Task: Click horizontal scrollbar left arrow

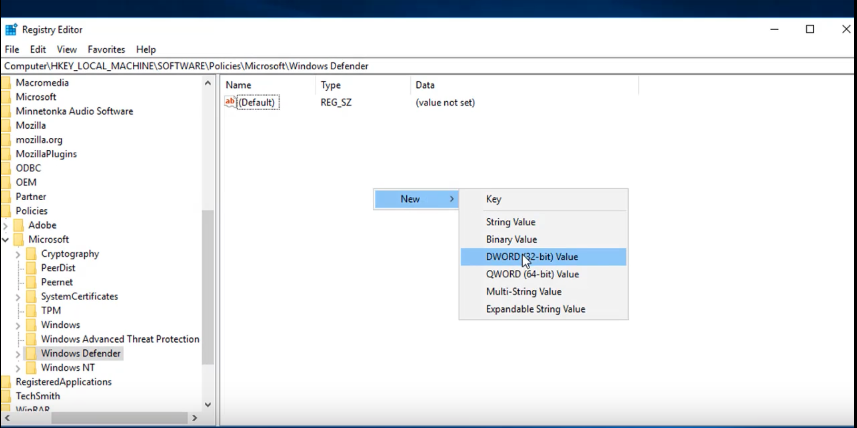Action: click(7, 418)
